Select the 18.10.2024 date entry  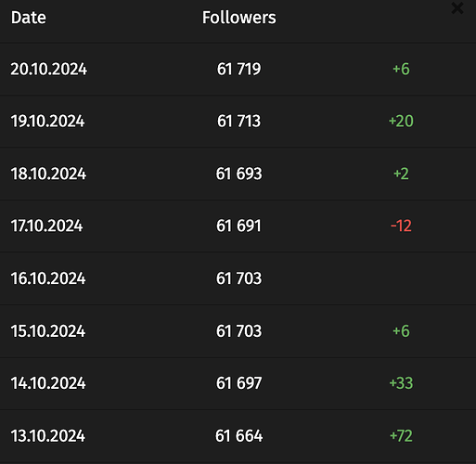48,174
